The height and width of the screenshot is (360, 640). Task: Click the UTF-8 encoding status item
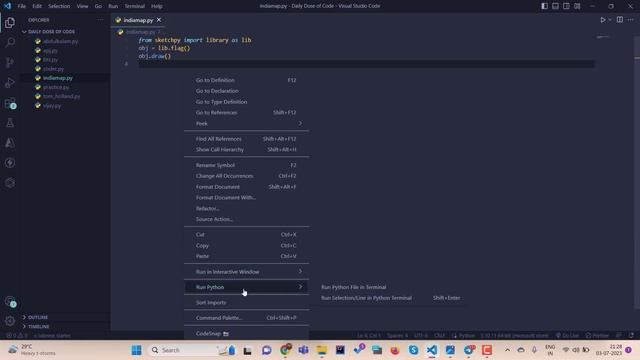click(421, 336)
